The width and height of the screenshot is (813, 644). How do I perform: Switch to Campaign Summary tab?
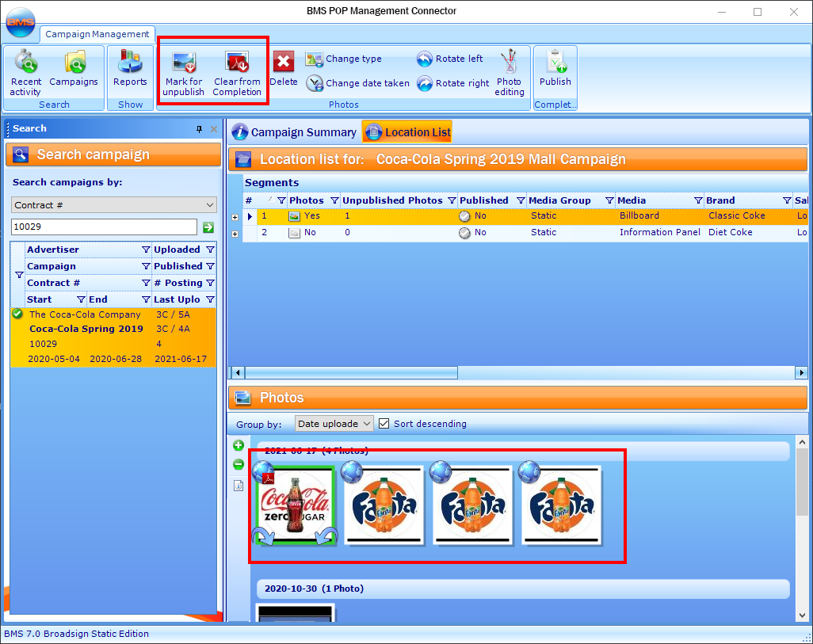[294, 132]
